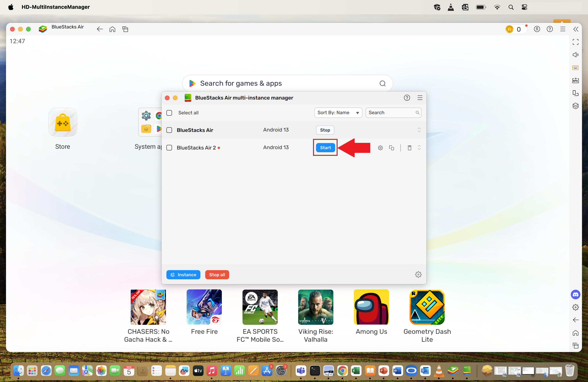Open Viking Rise: Valhalla game
Screen dimensions: 588x382
click(x=315, y=307)
